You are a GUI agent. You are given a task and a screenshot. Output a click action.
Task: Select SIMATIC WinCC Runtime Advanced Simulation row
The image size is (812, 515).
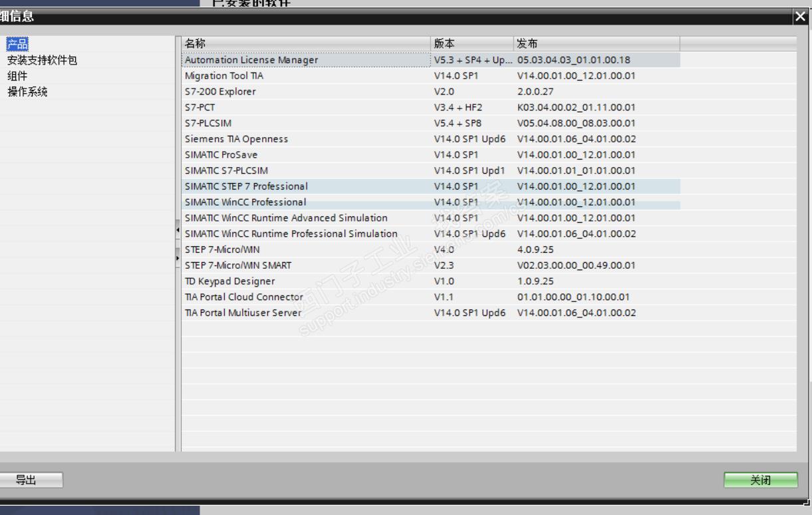431,218
